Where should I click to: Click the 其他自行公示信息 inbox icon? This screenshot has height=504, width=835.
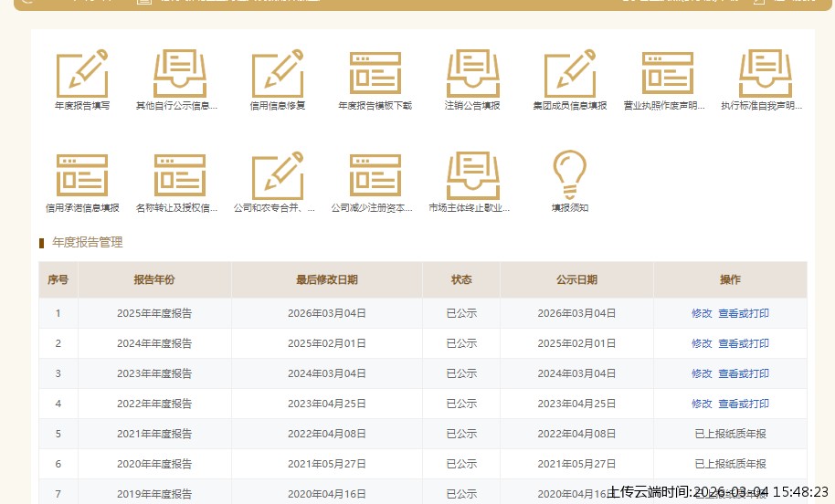pos(179,74)
